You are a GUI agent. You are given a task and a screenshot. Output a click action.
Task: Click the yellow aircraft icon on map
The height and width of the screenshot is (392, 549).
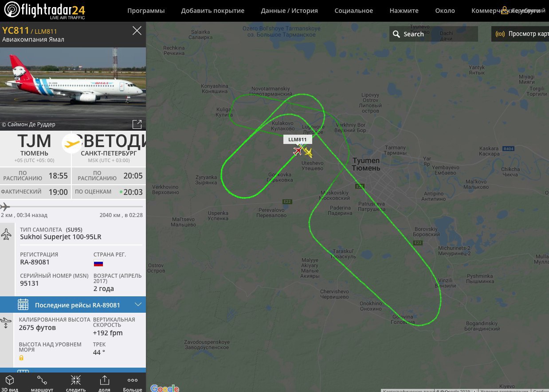pyautogui.click(x=308, y=153)
